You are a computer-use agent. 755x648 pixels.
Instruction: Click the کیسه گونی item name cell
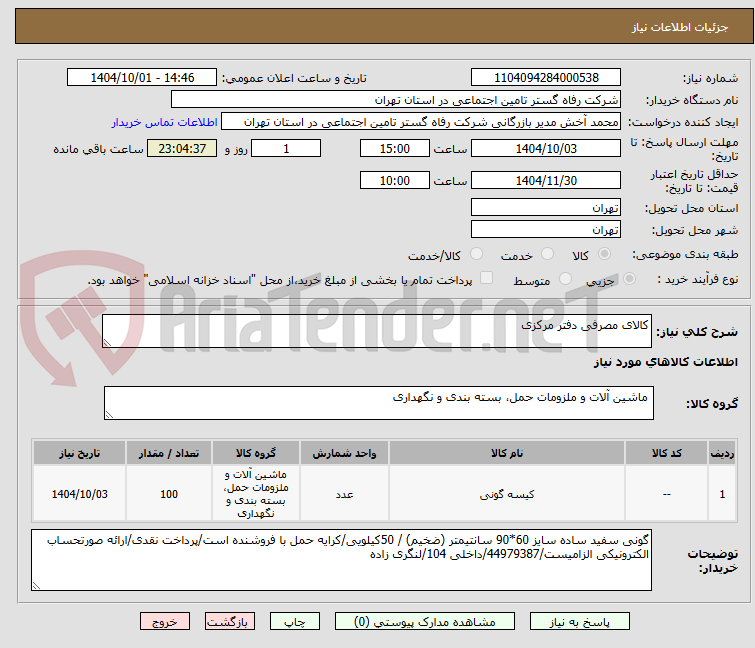click(x=507, y=494)
